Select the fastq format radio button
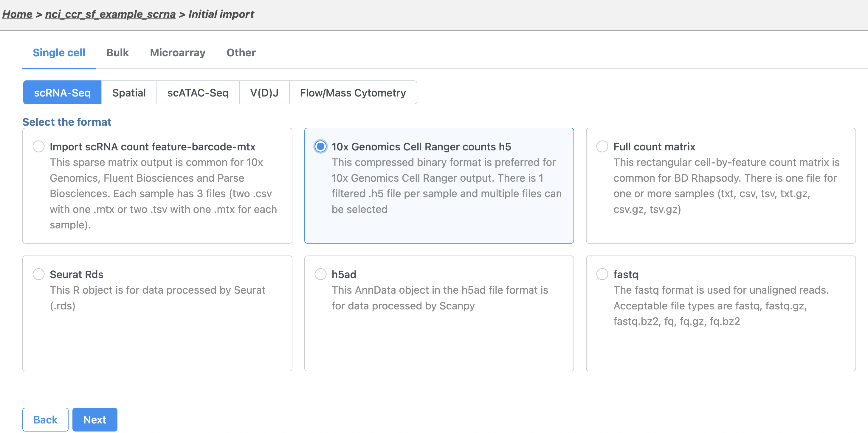 pos(602,274)
